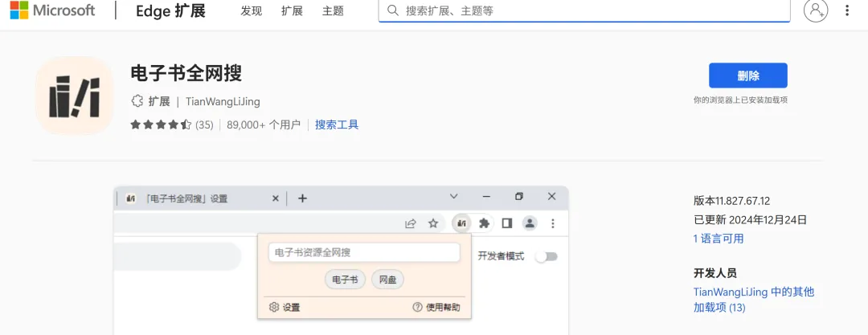
Task: Click the 版本11.827.67.12 text
Action: click(731, 201)
